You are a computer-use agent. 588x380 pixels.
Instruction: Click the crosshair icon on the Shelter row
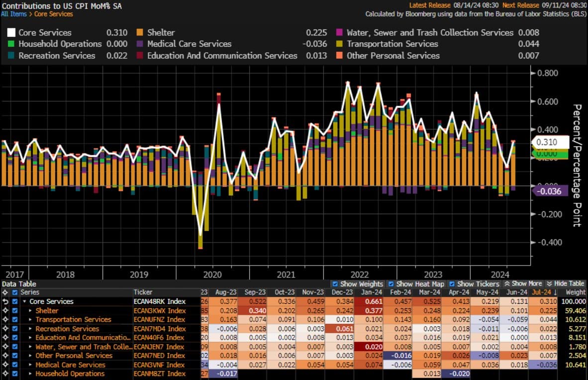[x=5, y=311]
